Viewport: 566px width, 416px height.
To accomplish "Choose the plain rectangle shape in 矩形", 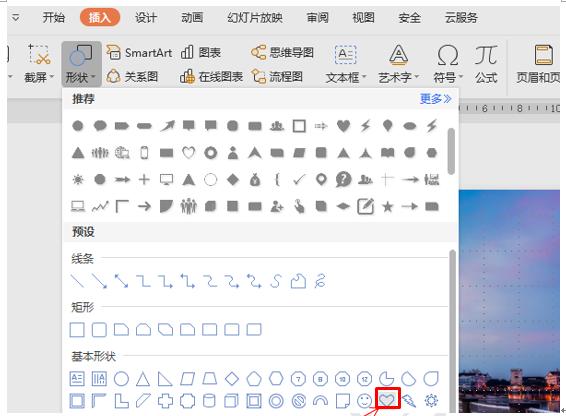I will click(x=77, y=330).
